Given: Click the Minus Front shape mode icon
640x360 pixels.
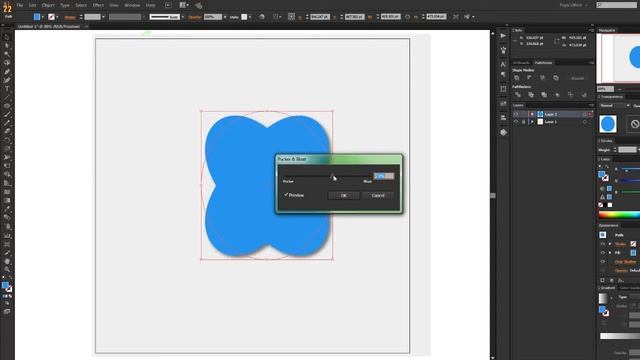Looking at the screenshot, I should (529, 78).
